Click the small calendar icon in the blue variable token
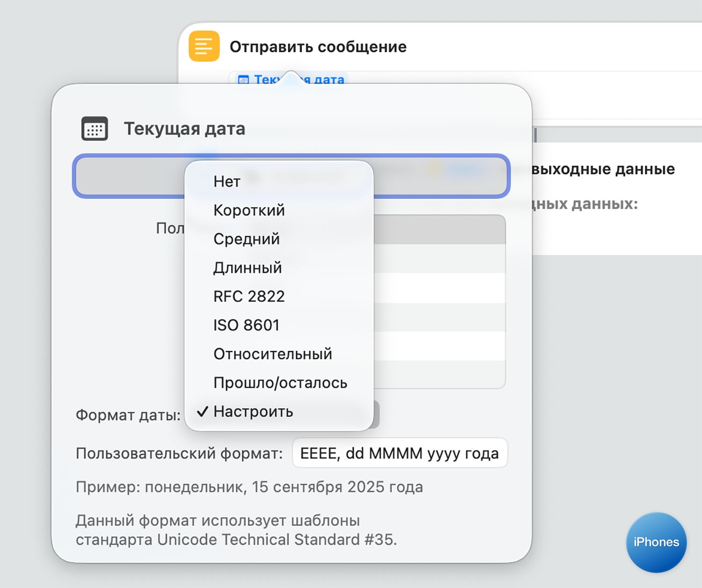The image size is (702, 588). (243, 80)
